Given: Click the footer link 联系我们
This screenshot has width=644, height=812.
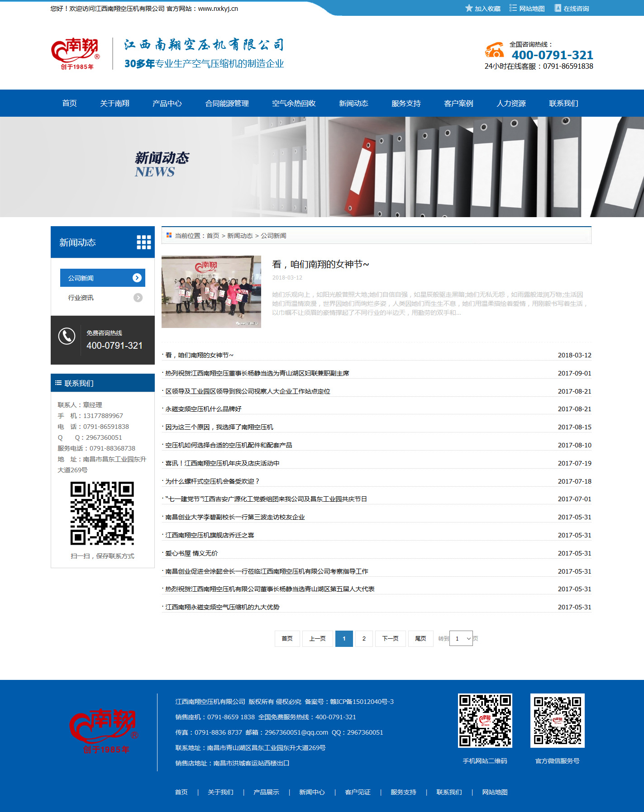Looking at the screenshot, I should [x=449, y=792].
